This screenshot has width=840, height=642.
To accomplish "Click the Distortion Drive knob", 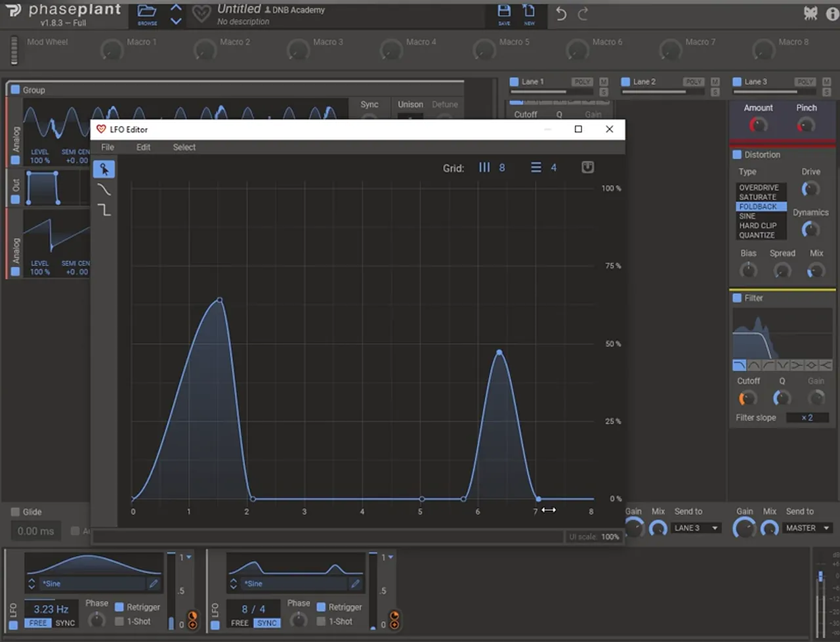I will [810, 189].
